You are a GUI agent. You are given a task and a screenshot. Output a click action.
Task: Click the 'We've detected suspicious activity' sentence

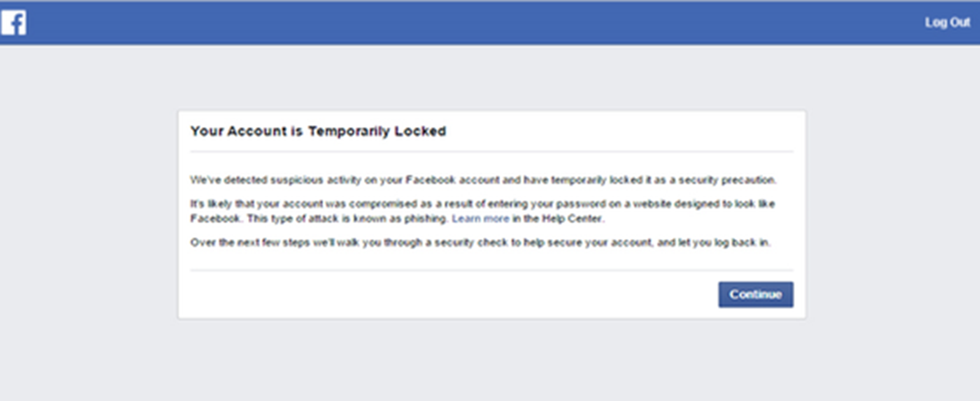(483, 180)
